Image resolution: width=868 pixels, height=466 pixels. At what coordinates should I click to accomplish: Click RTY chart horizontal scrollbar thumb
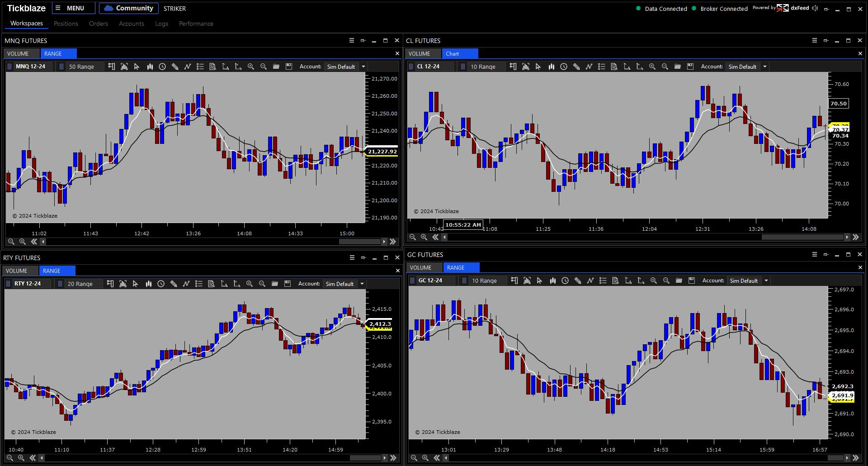365,458
